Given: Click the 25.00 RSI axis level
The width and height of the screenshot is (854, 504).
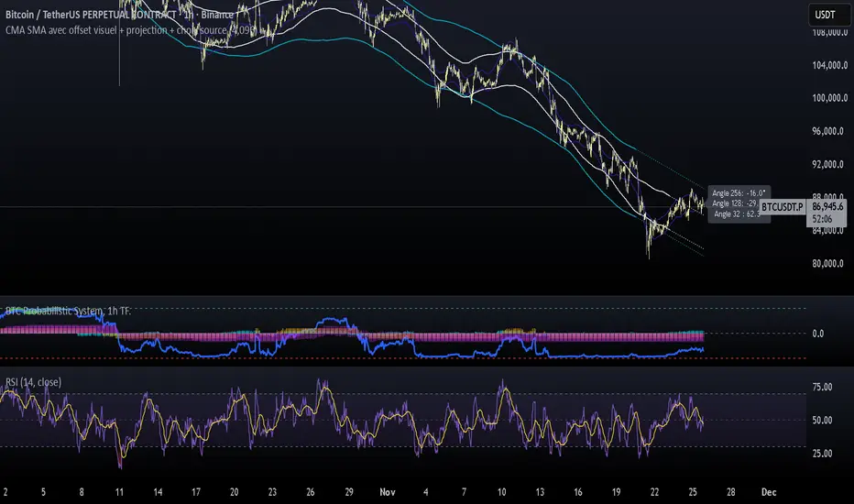Looking at the screenshot, I should (823, 454).
